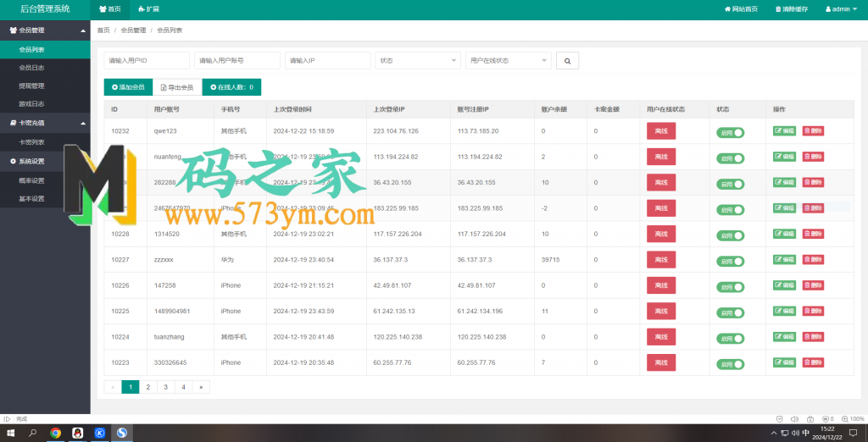
Task: Go to next page arrow in pagination
Action: click(201, 387)
